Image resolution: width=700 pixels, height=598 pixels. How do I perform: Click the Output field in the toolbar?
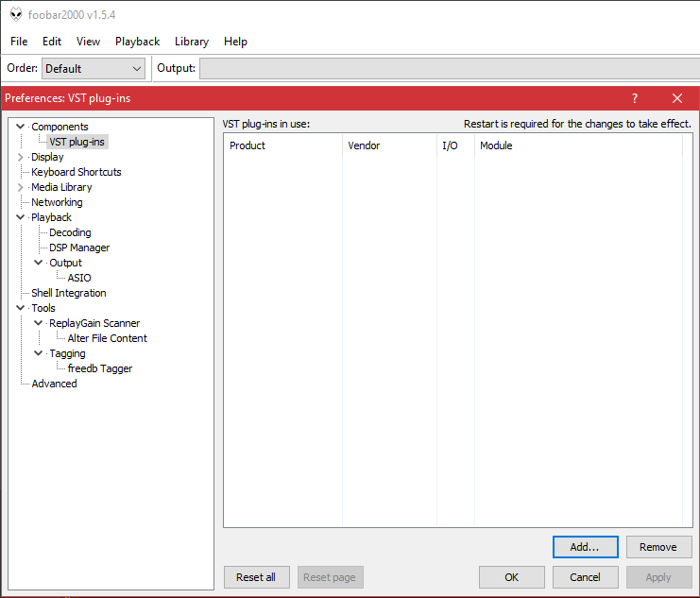(x=449, y=69)
